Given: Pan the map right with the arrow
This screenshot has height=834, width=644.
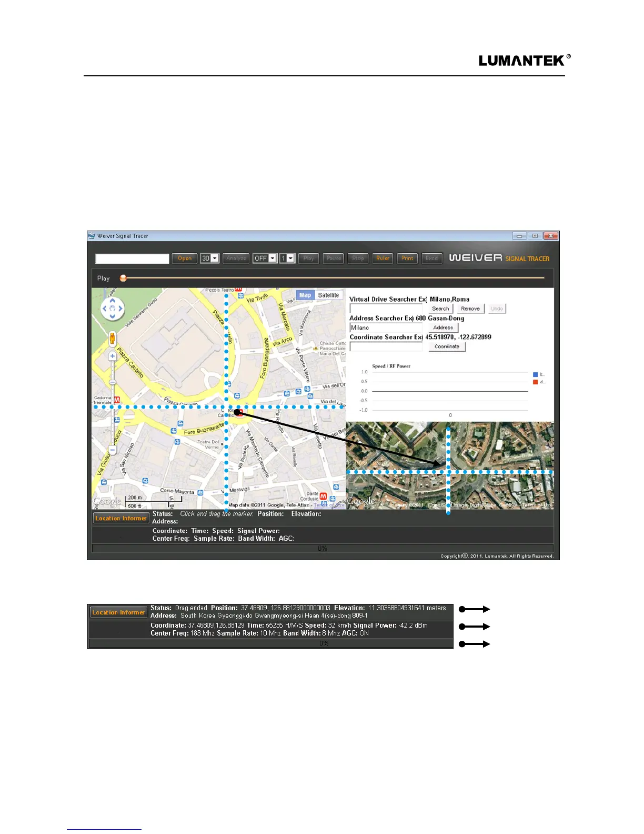Looking at the screenshot, I should coord(120,309).
